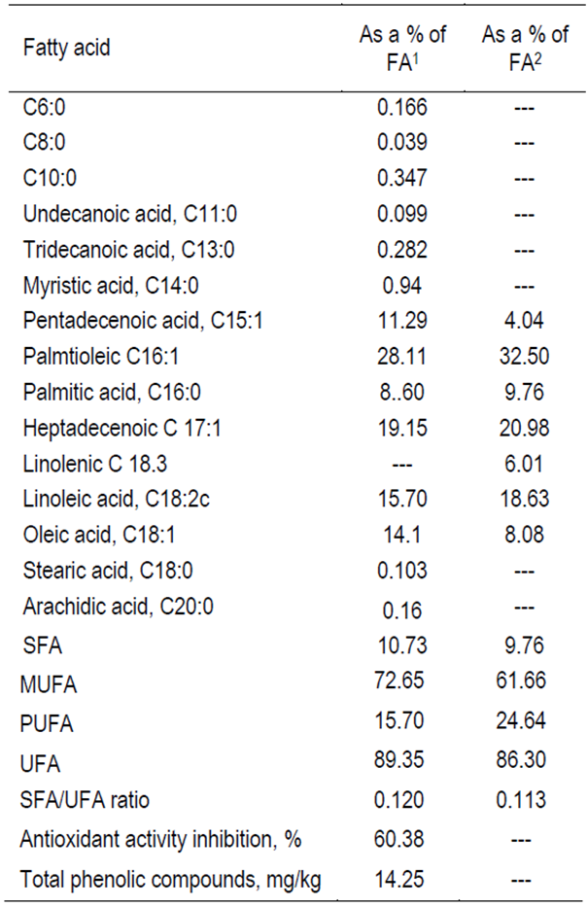Click the PUFA value 24.64
Screen dimensions: 588x907
pyautogui.click(x=525, y=722)
